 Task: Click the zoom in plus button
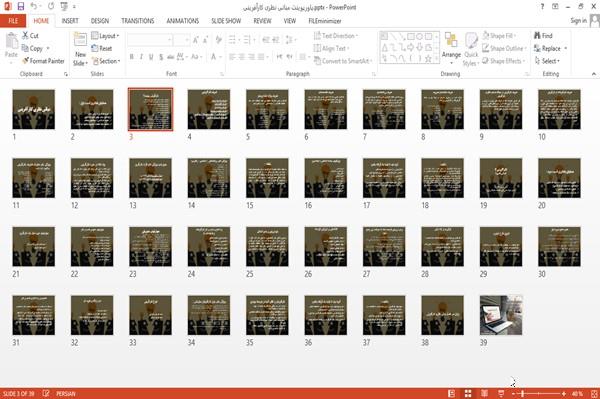click(x=564, y=394)
